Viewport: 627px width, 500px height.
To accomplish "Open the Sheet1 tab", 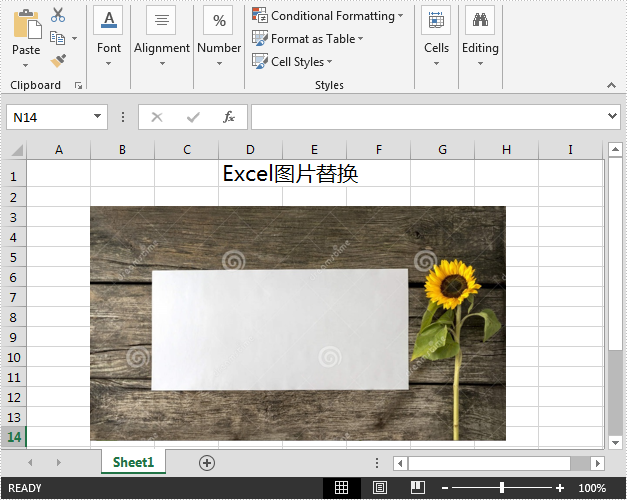I will [133, 462].
